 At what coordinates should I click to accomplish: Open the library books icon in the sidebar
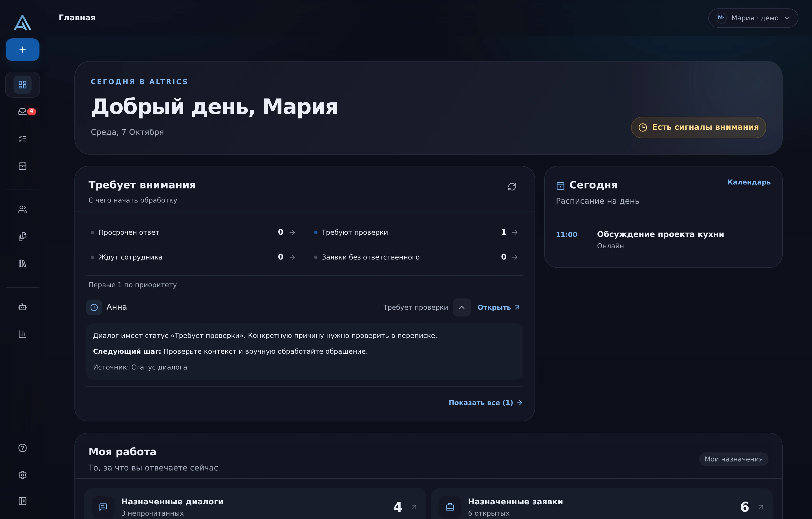click(22, 263)
